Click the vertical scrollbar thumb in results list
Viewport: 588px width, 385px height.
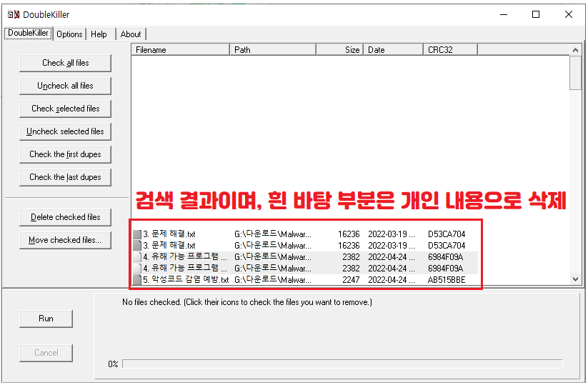(x=575, y=73)
